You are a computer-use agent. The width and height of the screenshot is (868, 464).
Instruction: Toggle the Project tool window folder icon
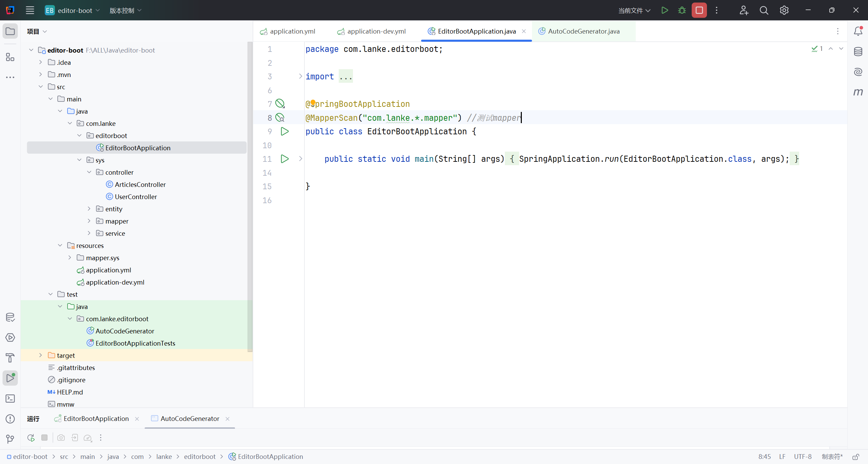(10, 31)
